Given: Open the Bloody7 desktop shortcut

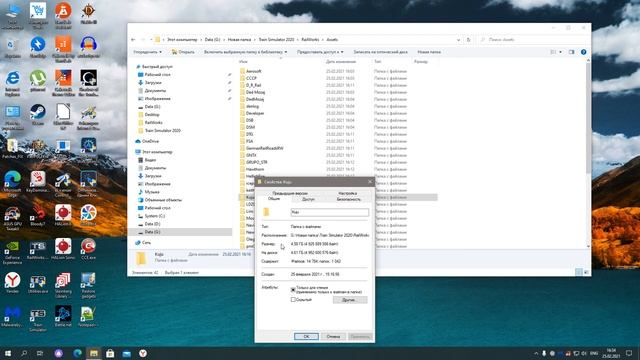Looking at the screenshot, I should pos(38,216).
